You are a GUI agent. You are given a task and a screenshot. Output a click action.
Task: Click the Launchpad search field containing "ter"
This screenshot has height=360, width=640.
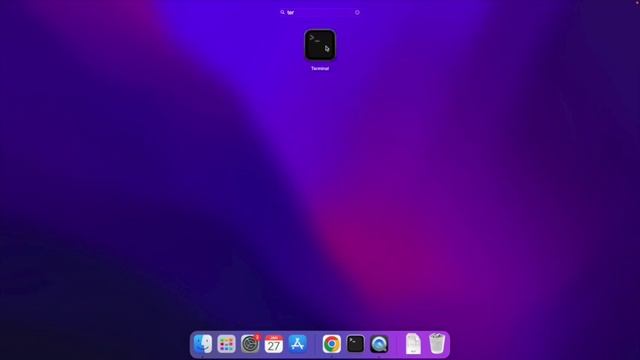click(x=320, y=13)
